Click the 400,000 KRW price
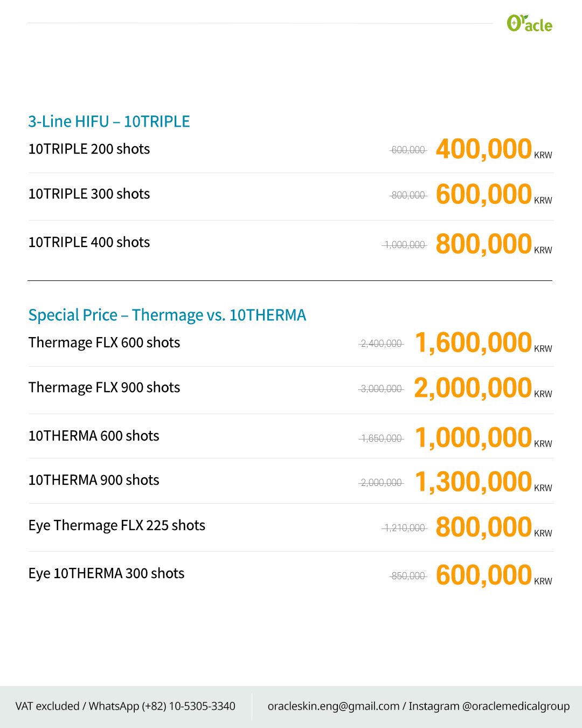Image resolution: width=582 pixels, height=728 pixels. (494, 149)
